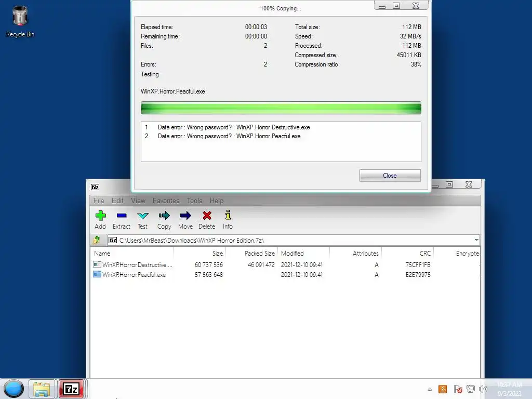
Task: Click CRC value 75CFF1FB
Action: point(418,264)
